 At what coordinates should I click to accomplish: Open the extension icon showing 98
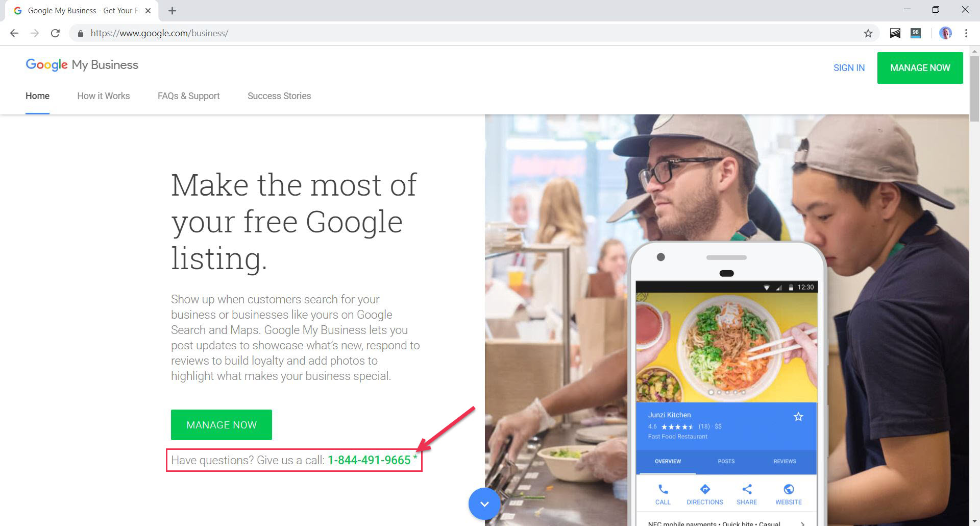click(916, 33)
